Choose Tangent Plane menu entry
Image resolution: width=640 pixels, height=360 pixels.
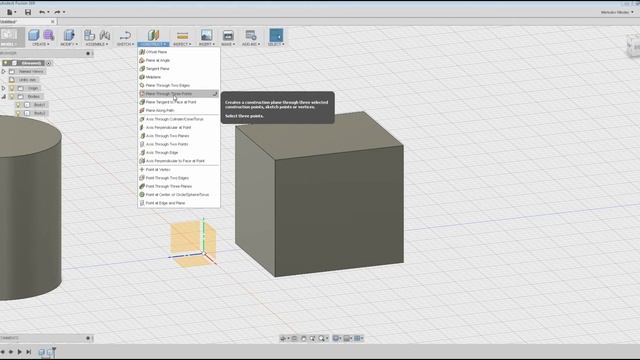point(179,69)
